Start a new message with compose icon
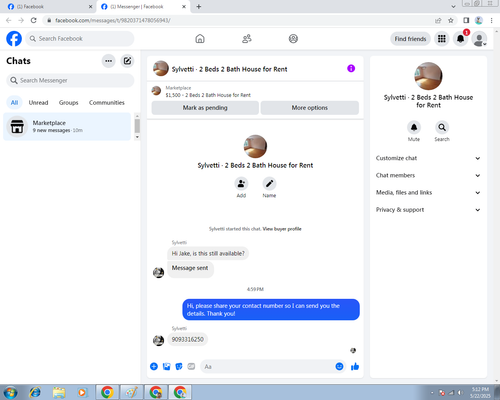500x400 pixels. [127, 61]
